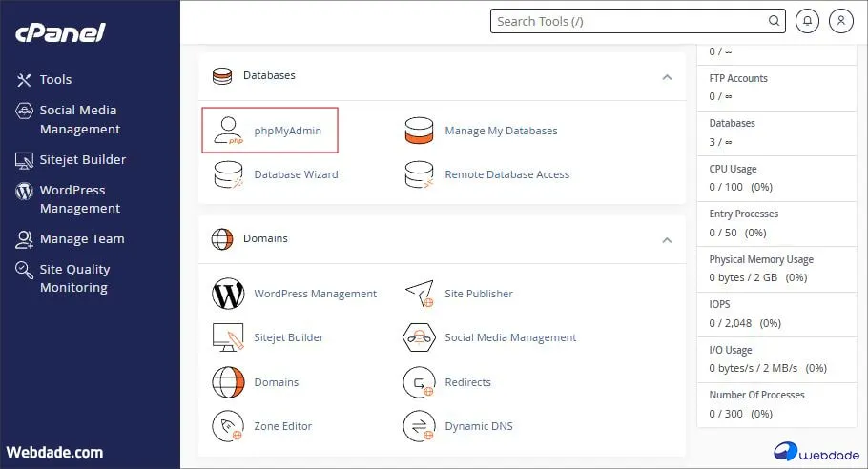
Task: Click the Manage My Databases icon
Action: tap(420, 131)
